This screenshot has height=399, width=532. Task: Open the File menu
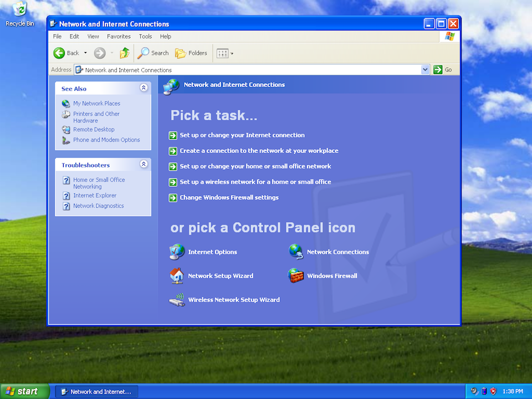[57, 37]
